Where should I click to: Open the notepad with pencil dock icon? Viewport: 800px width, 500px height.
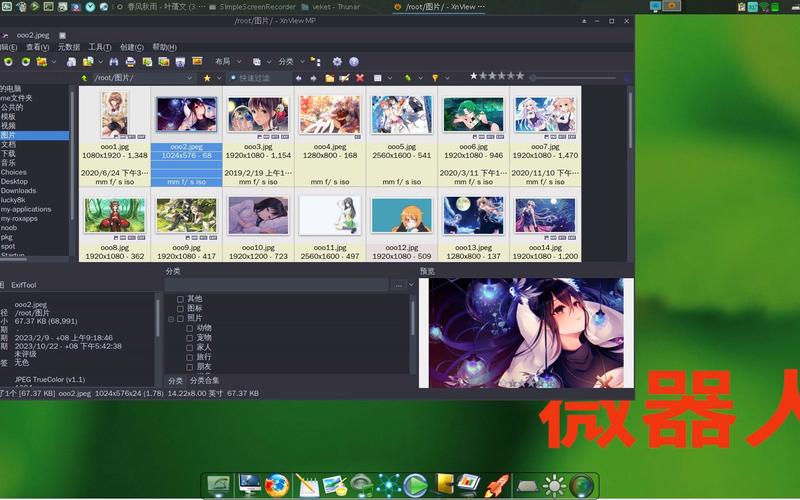pyautogui.click(x=307, y=485)
